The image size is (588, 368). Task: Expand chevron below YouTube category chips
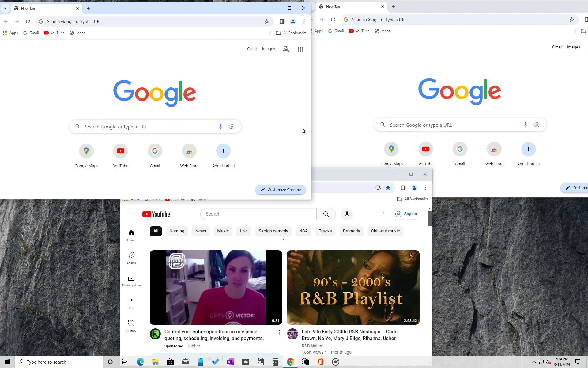(x=285, y=240)
